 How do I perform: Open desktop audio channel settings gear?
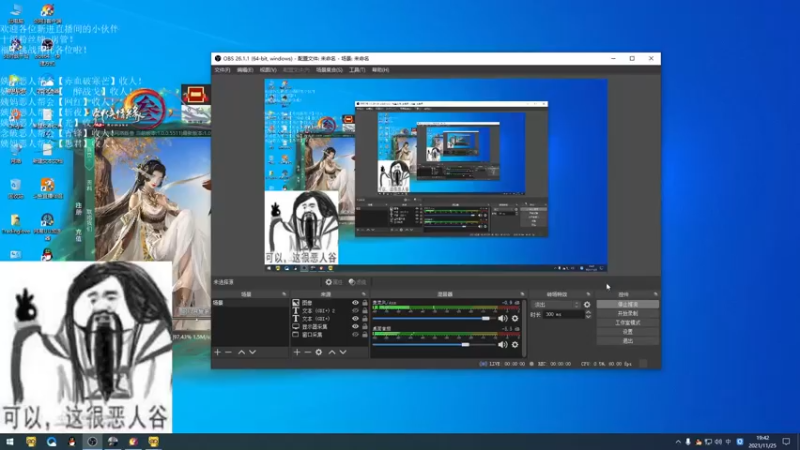(x=515, y=345)
